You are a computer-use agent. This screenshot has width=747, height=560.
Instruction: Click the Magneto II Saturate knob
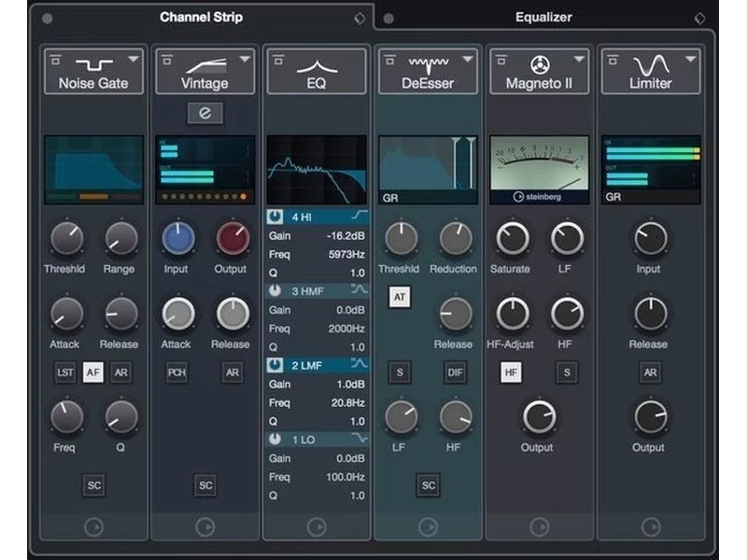[513, 238]
